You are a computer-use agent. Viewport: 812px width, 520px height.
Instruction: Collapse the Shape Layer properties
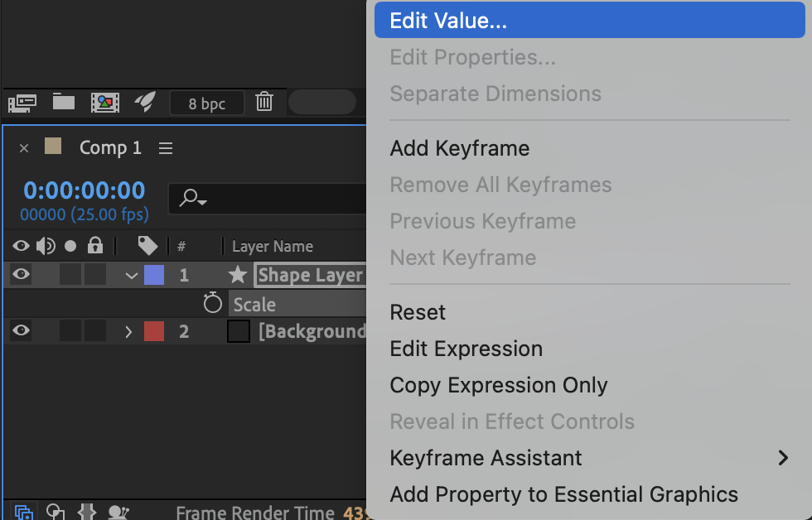coord(131,276)
